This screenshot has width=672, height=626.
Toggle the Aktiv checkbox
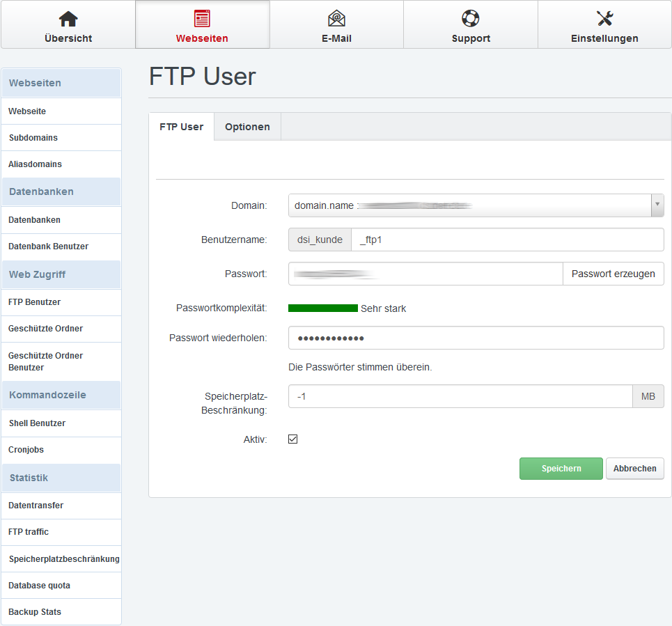(293, 439)
